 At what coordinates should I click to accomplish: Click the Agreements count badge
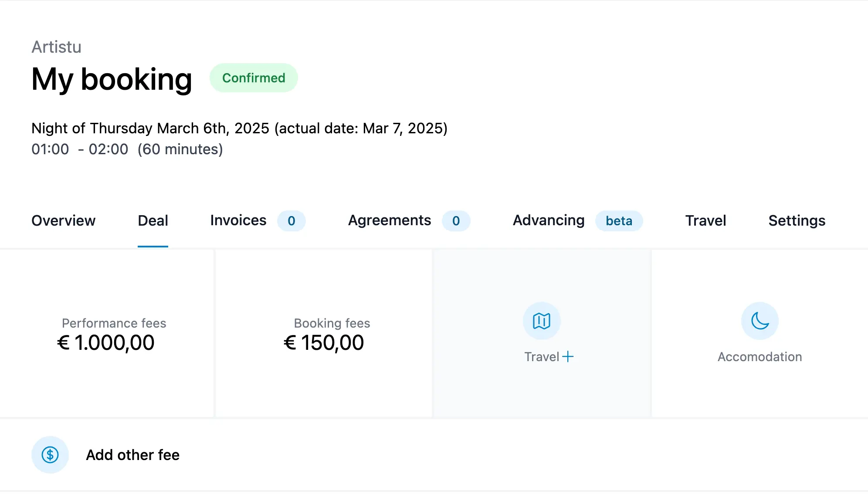tap(456, 221)
